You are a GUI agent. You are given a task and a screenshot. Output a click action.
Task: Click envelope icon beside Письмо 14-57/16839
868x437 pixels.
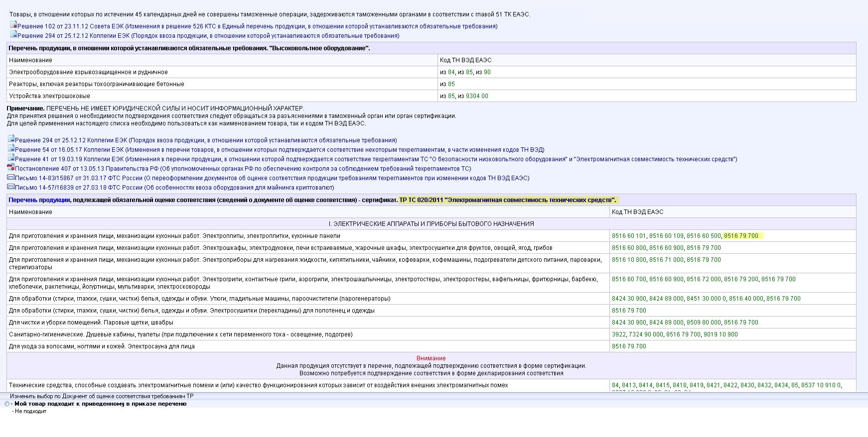pos(11,187)
